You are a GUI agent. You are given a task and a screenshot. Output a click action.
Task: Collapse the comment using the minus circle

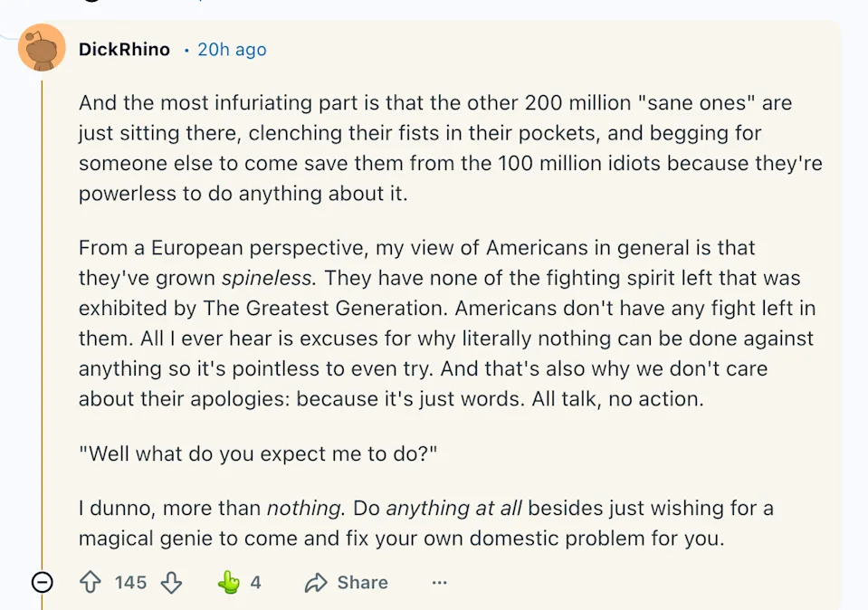(x=41, y=583)
